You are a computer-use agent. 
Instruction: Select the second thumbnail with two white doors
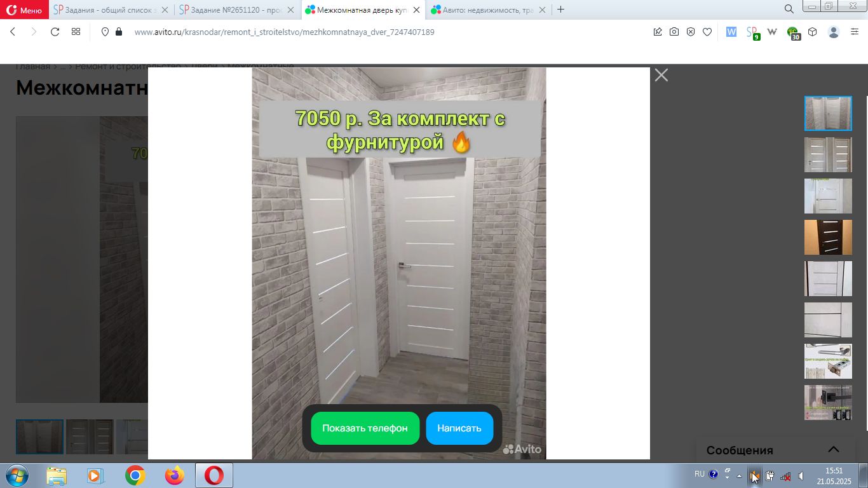click(x=828, y=155)
